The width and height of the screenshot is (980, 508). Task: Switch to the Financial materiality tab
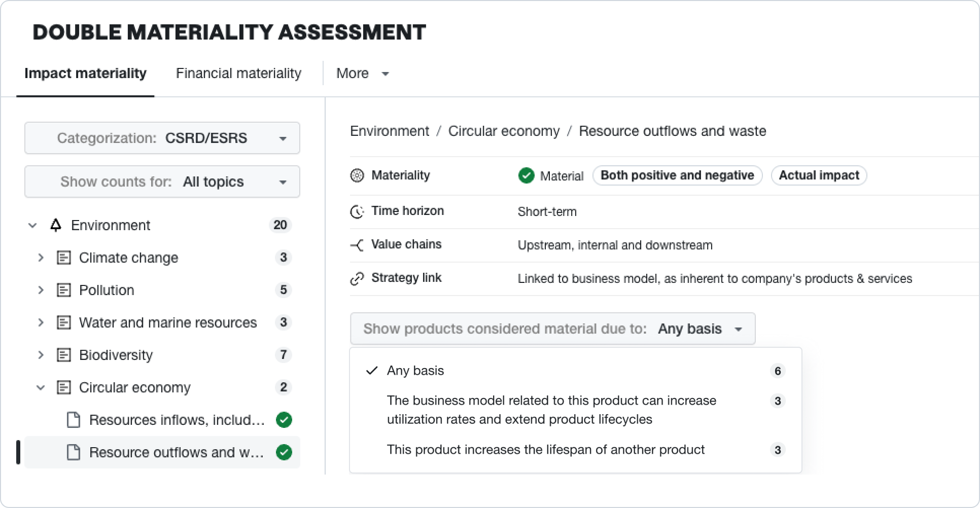pyautogui.click(x=238, y=73)
